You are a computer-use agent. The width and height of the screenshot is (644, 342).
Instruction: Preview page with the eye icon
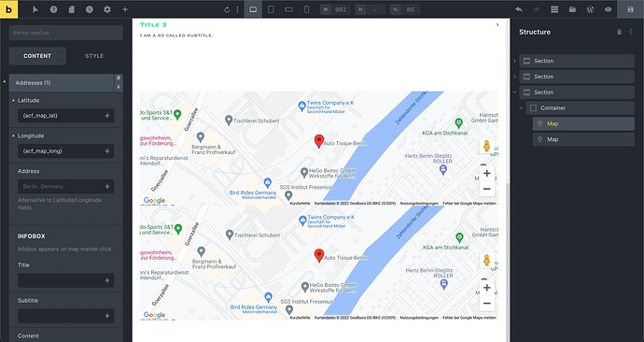[608, 9]
